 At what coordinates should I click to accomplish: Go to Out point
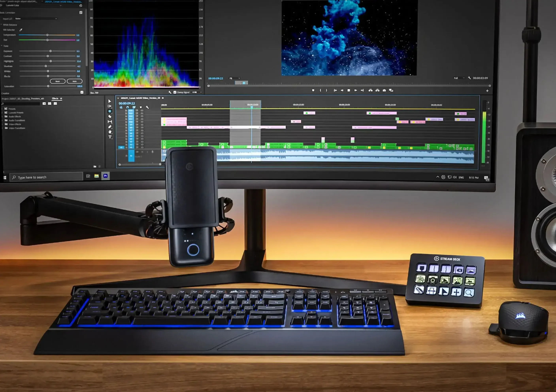(362, 90)
